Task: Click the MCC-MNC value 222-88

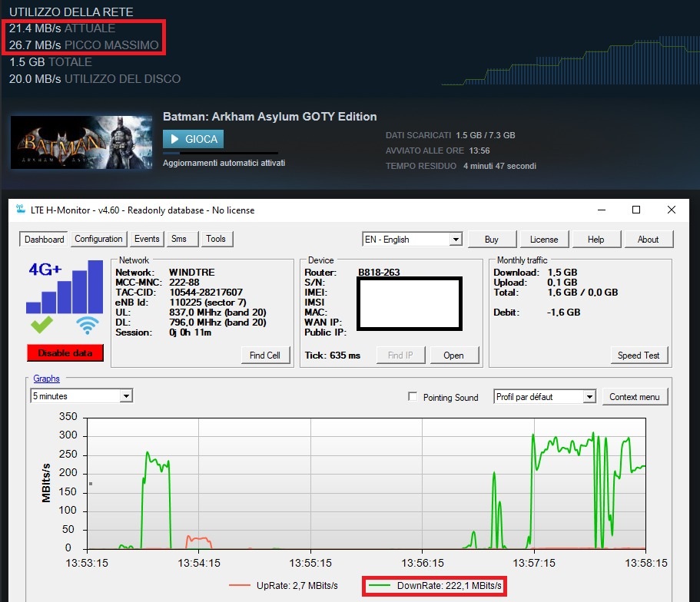Action: [184, 282]
